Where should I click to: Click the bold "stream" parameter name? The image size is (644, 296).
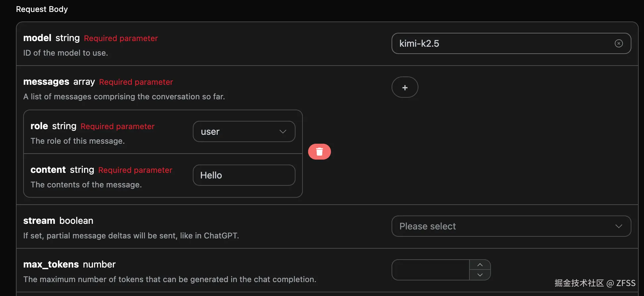pyautogui.click(x=39, y=221)
